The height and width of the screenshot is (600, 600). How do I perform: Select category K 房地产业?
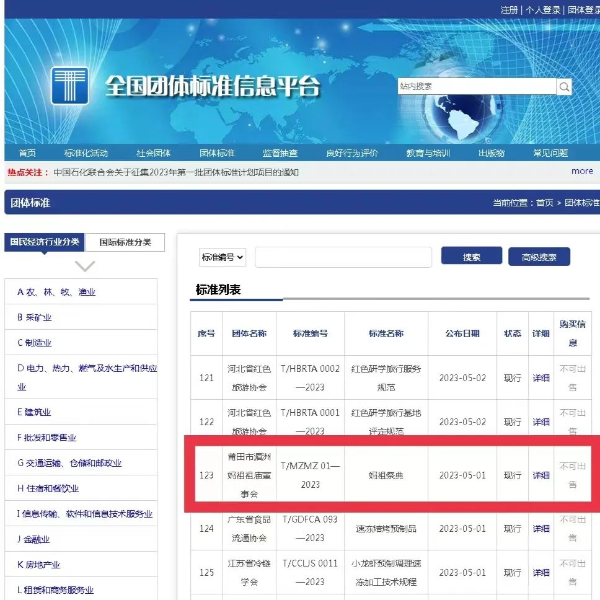39,564
